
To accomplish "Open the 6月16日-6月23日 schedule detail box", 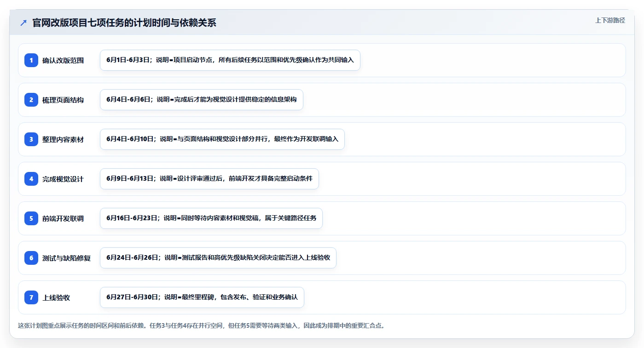I will [x=211, y=218].
